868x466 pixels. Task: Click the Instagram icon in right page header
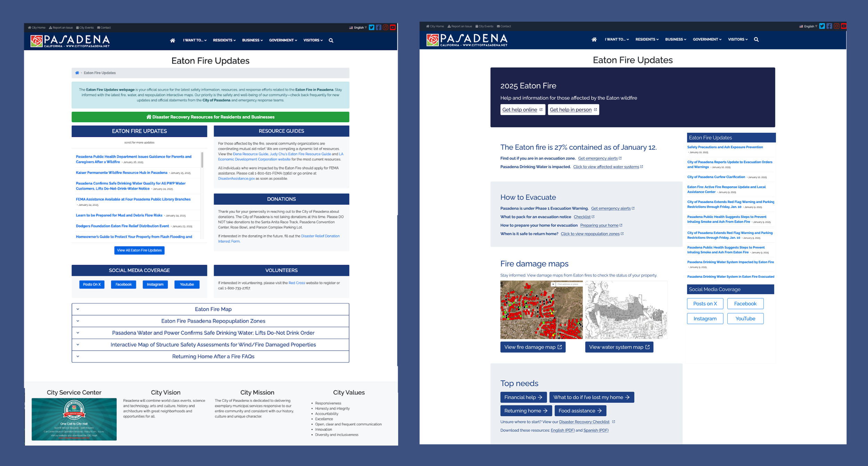836,26
